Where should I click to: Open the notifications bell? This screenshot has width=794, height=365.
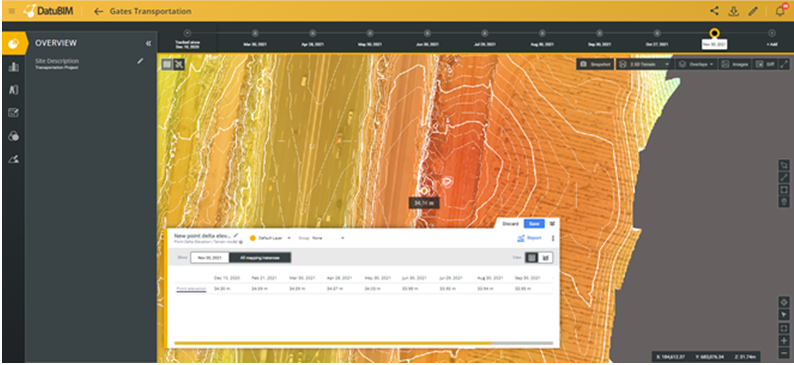(x=780, y=11)
